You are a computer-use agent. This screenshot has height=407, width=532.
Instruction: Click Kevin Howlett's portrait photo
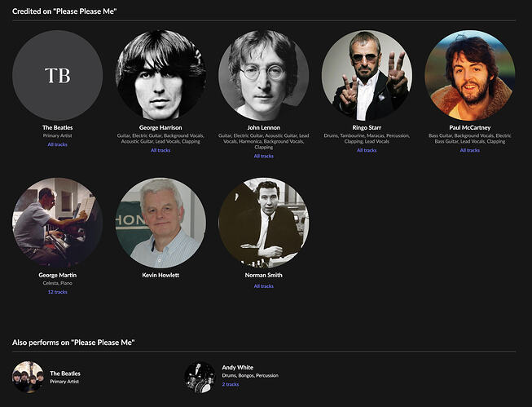click(x=160, y=223)
